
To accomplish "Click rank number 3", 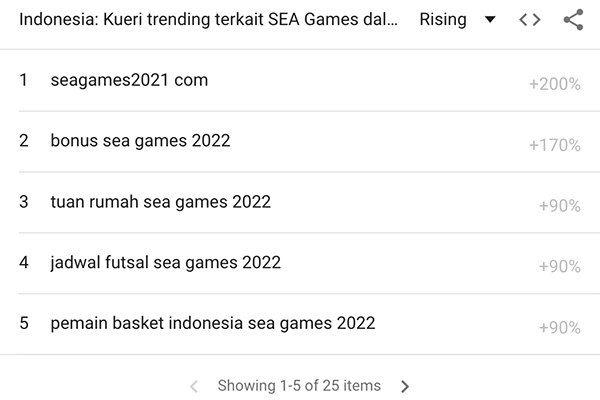I will (x=24, y=202).
